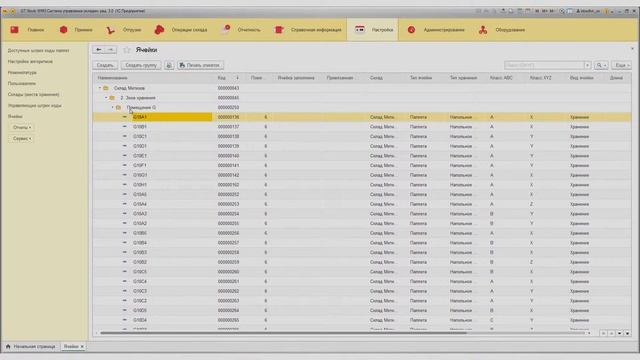Viewport: 640px width, 360px height.
Task: Select the G10C1 cell row
Action: coord(362,137)
